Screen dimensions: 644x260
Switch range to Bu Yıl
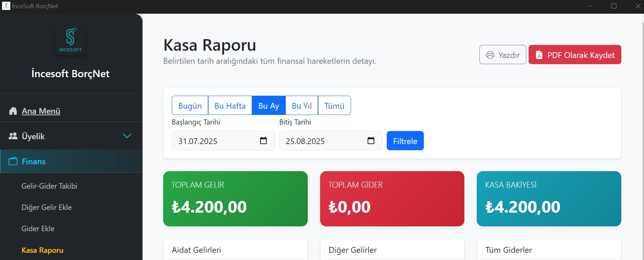(302, 106)
